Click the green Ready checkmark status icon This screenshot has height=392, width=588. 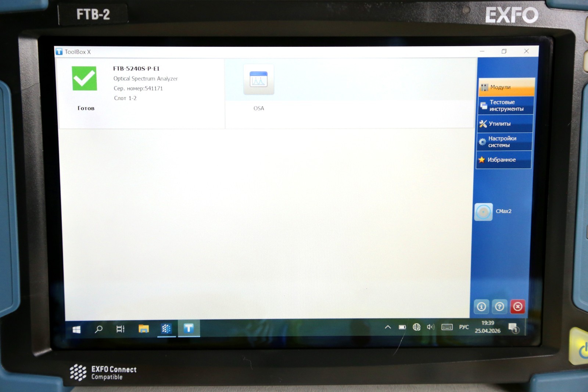click(x=85, y=78)
